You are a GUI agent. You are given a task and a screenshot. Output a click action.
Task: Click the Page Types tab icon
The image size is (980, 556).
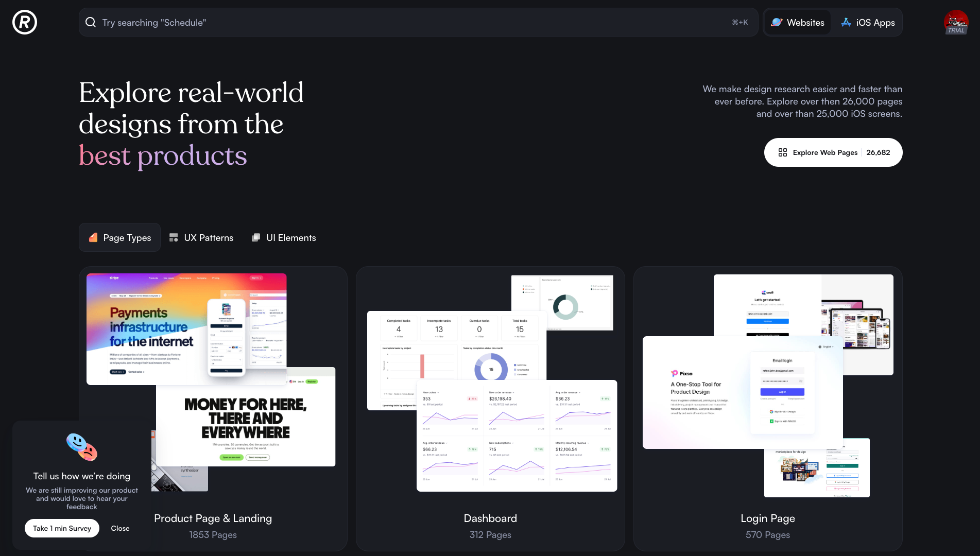click(93, 237)
